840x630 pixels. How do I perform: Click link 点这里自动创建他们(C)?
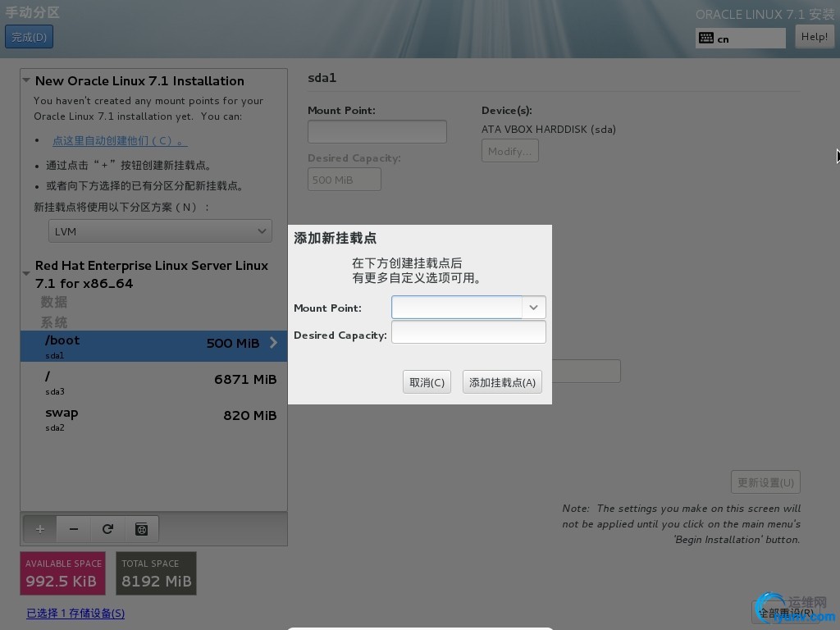point(120,141)
